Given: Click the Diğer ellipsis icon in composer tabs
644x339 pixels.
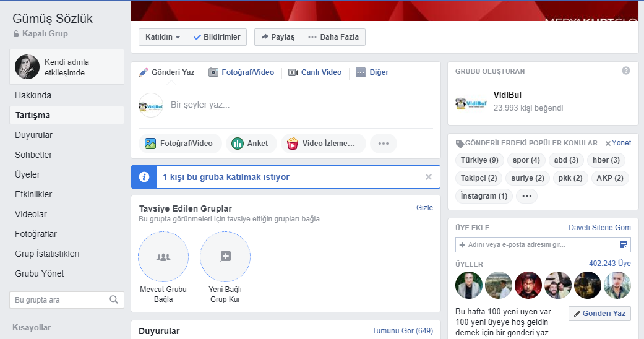Looking at the screenshot, I should [x=361, y=73].
